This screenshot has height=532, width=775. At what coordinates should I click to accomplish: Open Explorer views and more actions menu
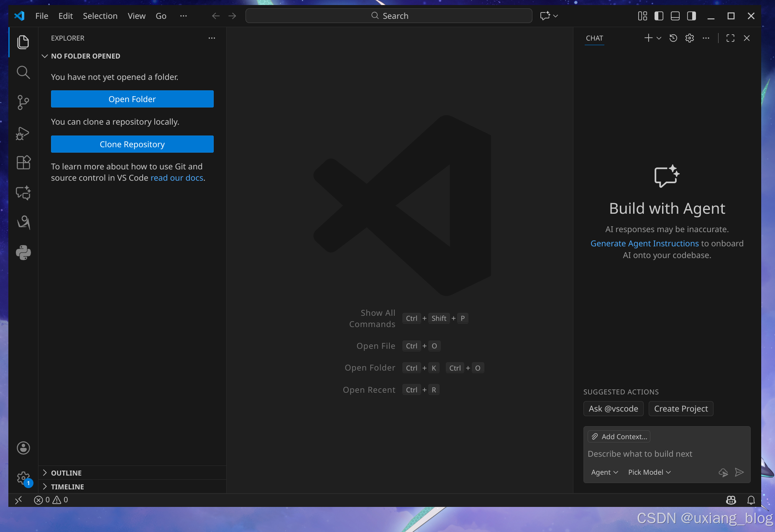[x=212, y=38]
